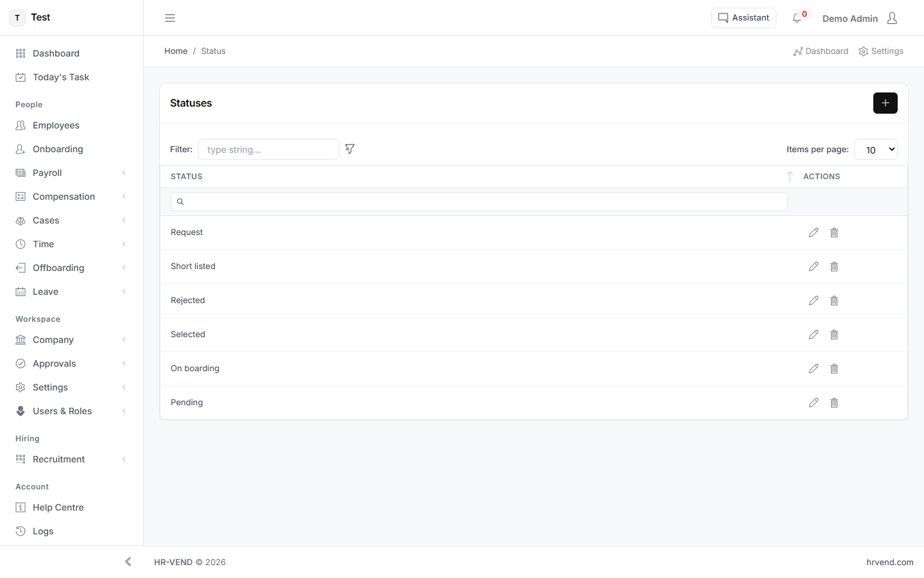Edit the Short listed status
The width and height of the screenshot is (924, 578).
814,267
